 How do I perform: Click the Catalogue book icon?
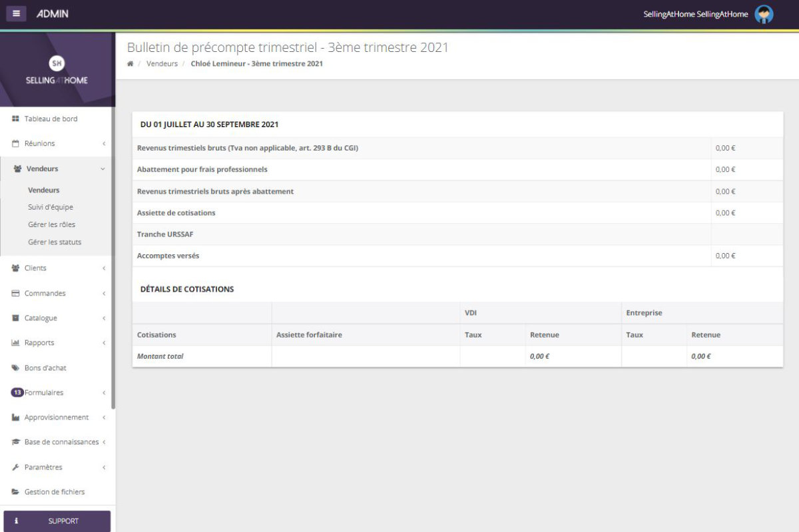coord(15,318)
